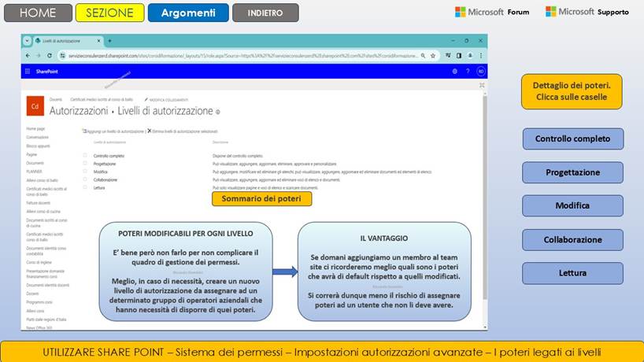Viewport: 644px width, 362px height.
Task: Click Aggiungi un livello di autorizzazione link
Action: [113, 131]
